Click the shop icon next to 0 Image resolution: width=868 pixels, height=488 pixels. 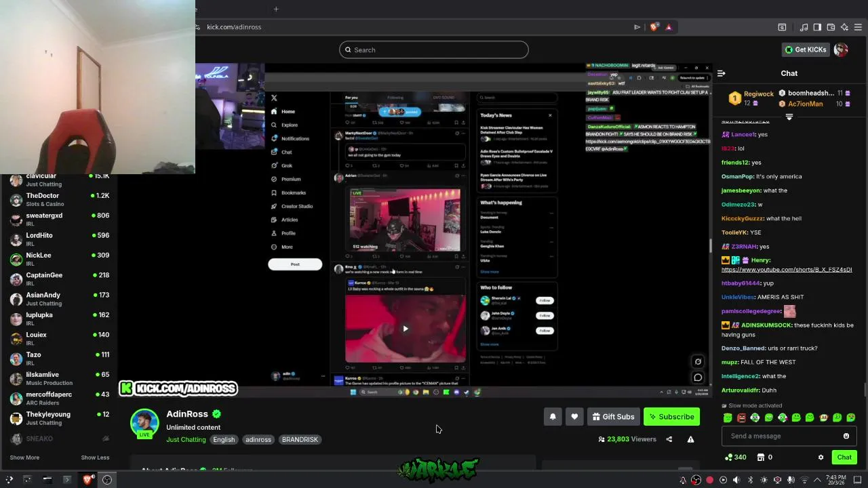point(760,457)
